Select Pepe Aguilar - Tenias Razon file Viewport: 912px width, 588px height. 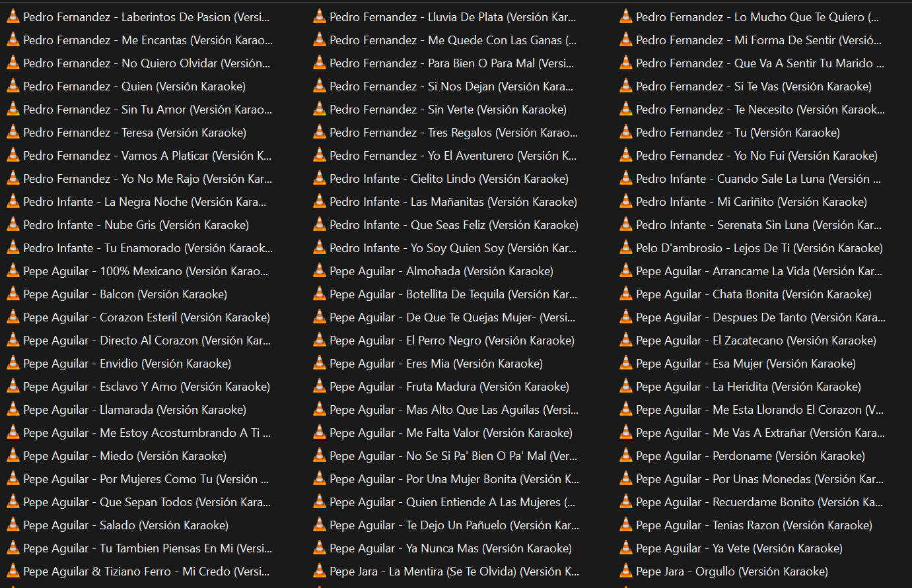tap(754, 525)
